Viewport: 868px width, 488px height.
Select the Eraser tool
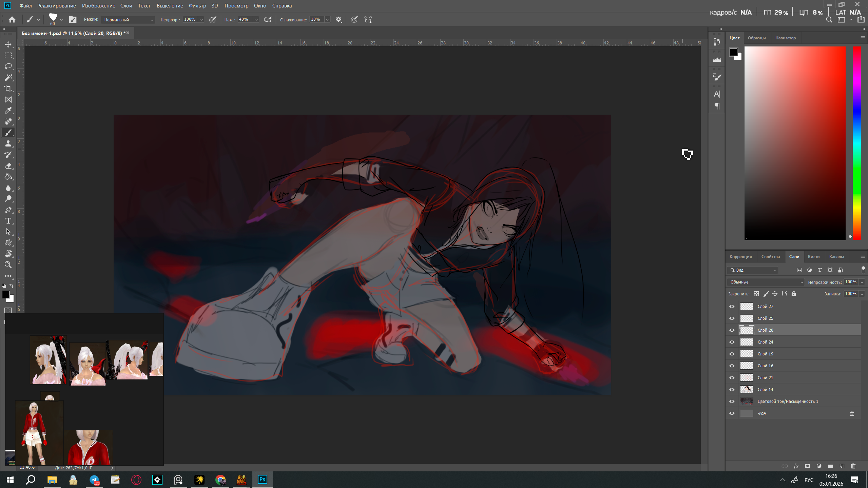coord(8,166)
